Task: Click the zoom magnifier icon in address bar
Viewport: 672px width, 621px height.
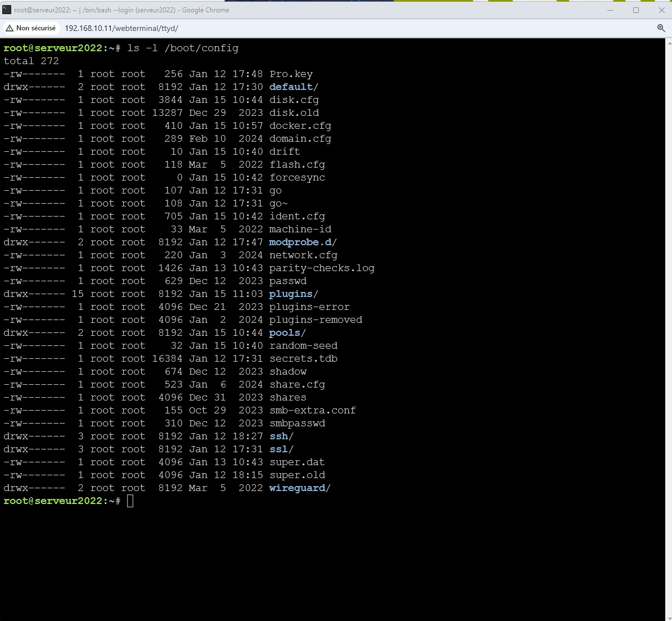Action: (x=661, y=28)
